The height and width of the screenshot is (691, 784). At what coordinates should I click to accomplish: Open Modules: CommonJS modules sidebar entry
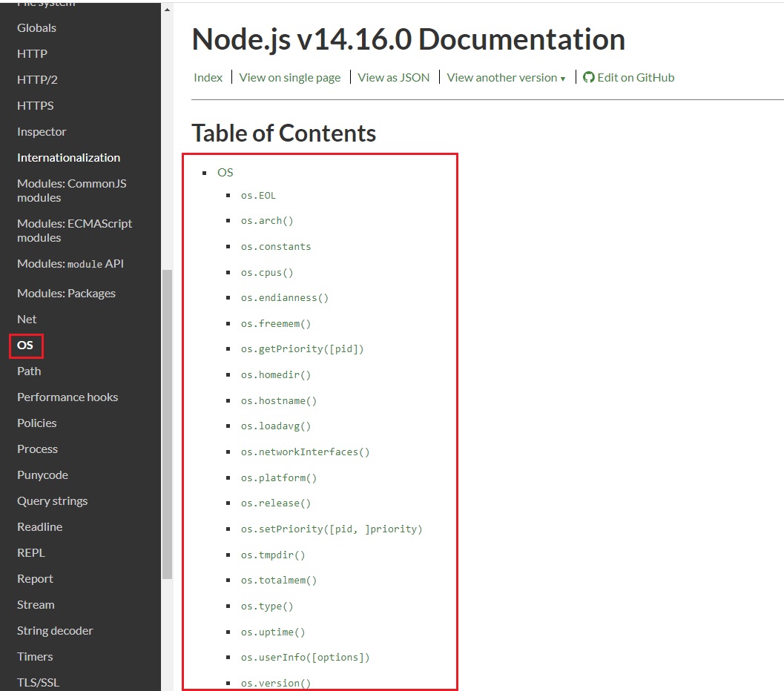point(71,191)
